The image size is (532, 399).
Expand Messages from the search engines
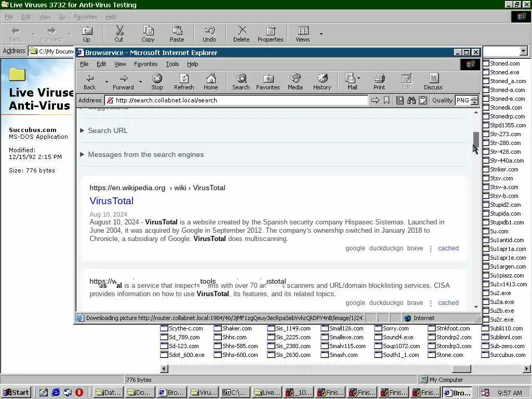pyautogui.click(x=145, y=154)
